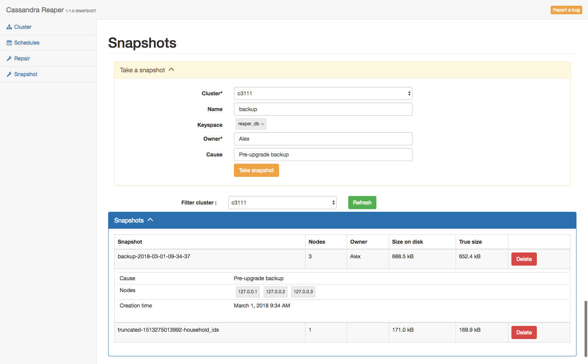Image resolution: width=588 pixels, height=364 pixels.
Task: Click the Pre-upgrade backup cause detail text
Action: (259, 278)
